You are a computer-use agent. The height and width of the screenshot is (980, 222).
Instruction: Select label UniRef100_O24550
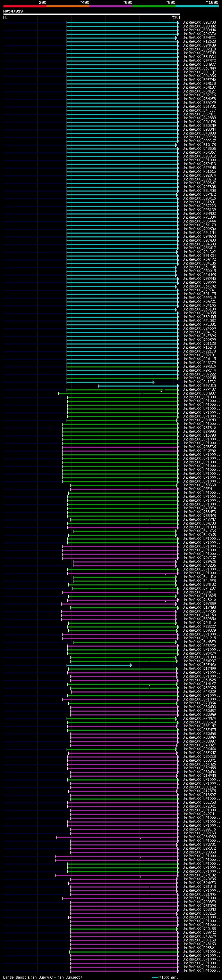coord(199,328)
